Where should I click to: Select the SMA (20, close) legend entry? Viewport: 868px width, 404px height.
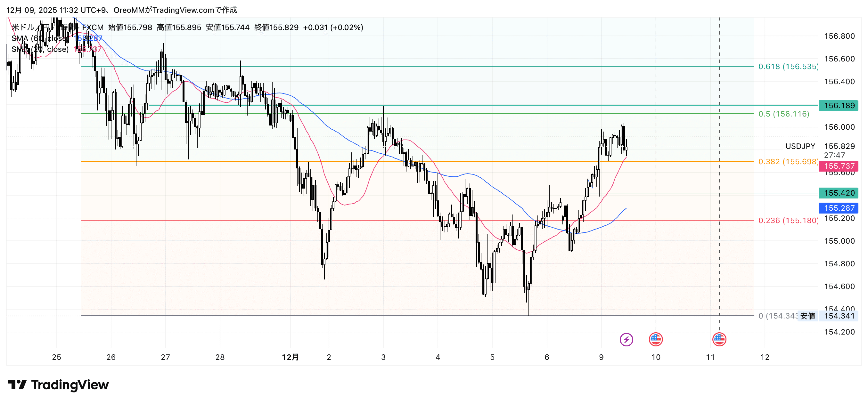tap(40, 50)
